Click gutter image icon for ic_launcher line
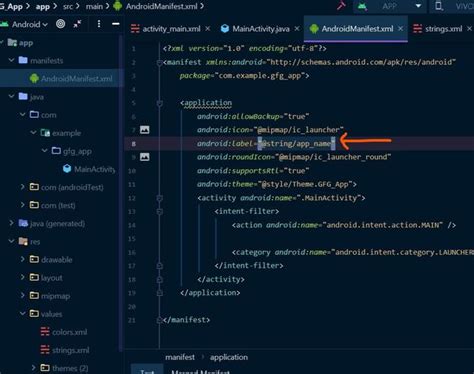Screen dimensions: 474x374 (x=145, y=130)
